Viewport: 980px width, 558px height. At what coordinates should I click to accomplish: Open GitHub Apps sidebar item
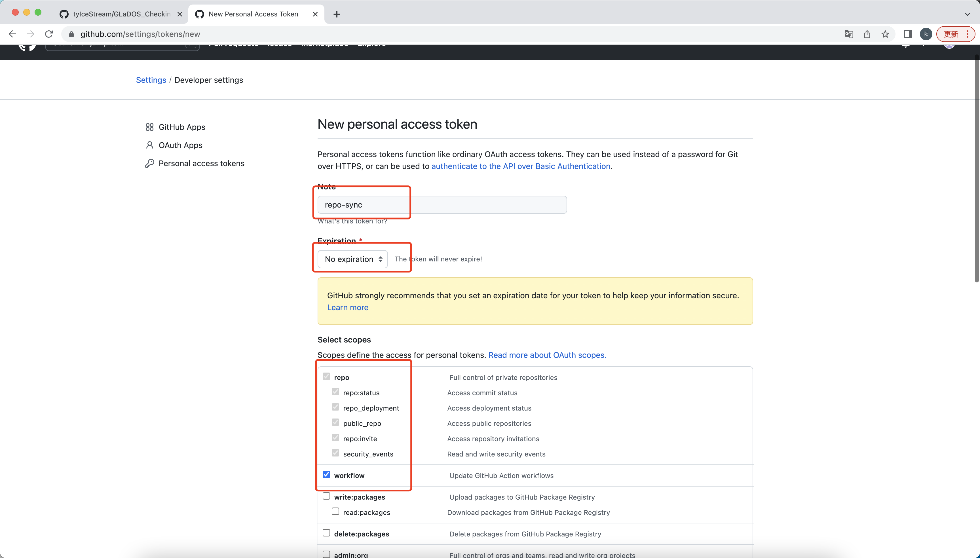182,127
